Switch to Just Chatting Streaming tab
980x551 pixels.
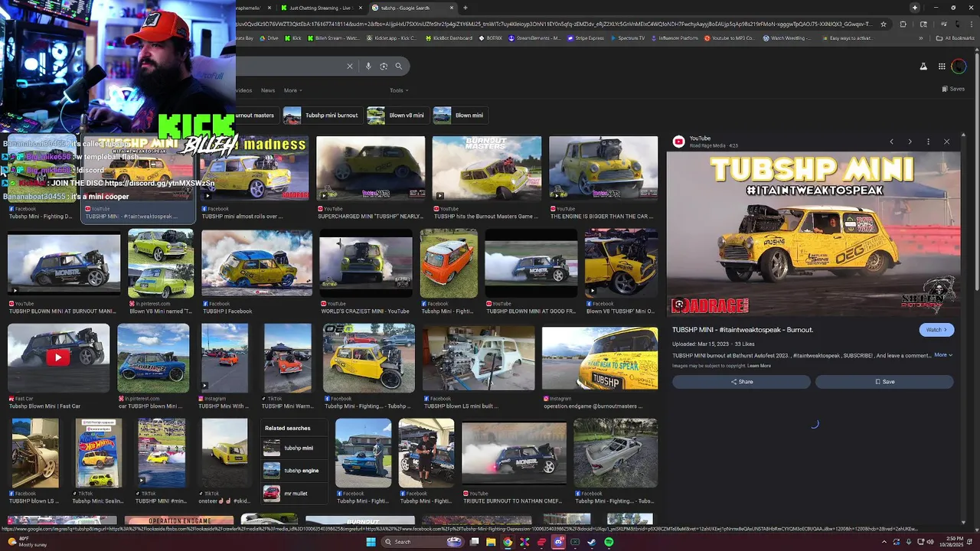click(320, 8)
